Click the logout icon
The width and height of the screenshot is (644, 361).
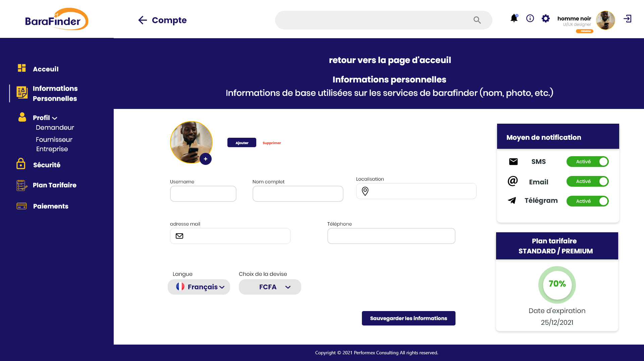627,19
